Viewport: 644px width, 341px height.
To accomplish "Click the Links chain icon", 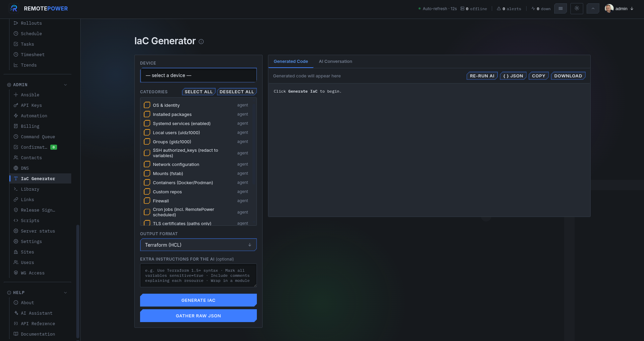I will pyautogui.click(x=16, y=199).
